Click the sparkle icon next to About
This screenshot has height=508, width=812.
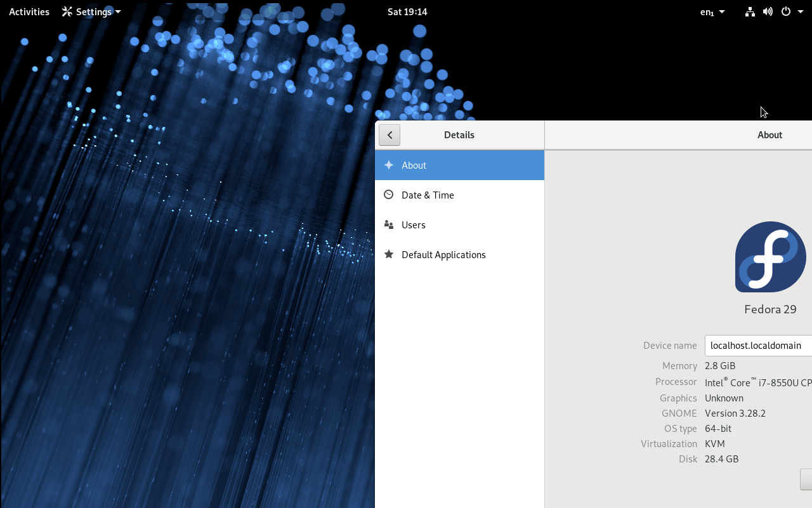coord(389,165)
